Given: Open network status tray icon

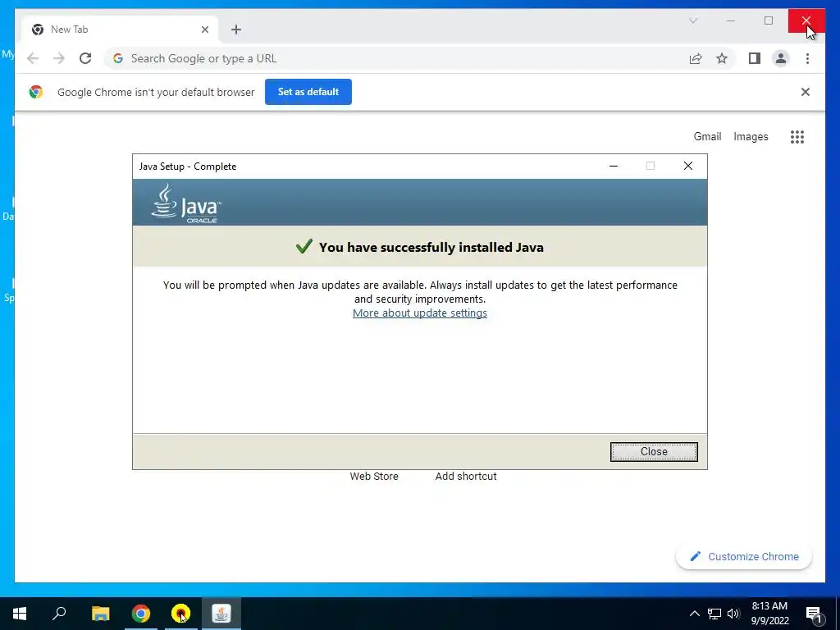Looking at the screenshot, I should click(x=714, y=614).
